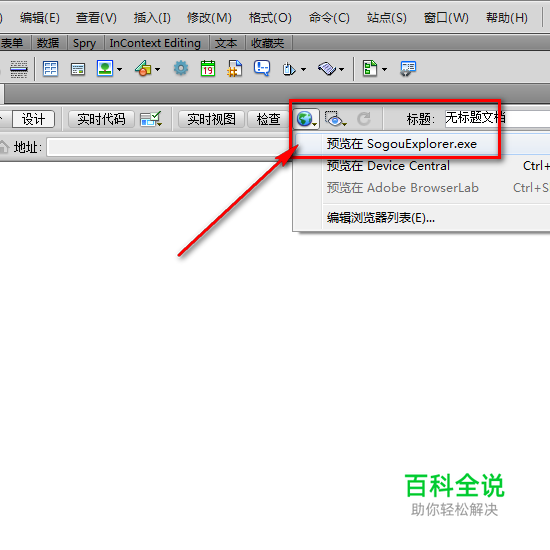The height and width of the screenshot is (550, 550).
Task: Open the 插入(I) menu
Action: 152,18
